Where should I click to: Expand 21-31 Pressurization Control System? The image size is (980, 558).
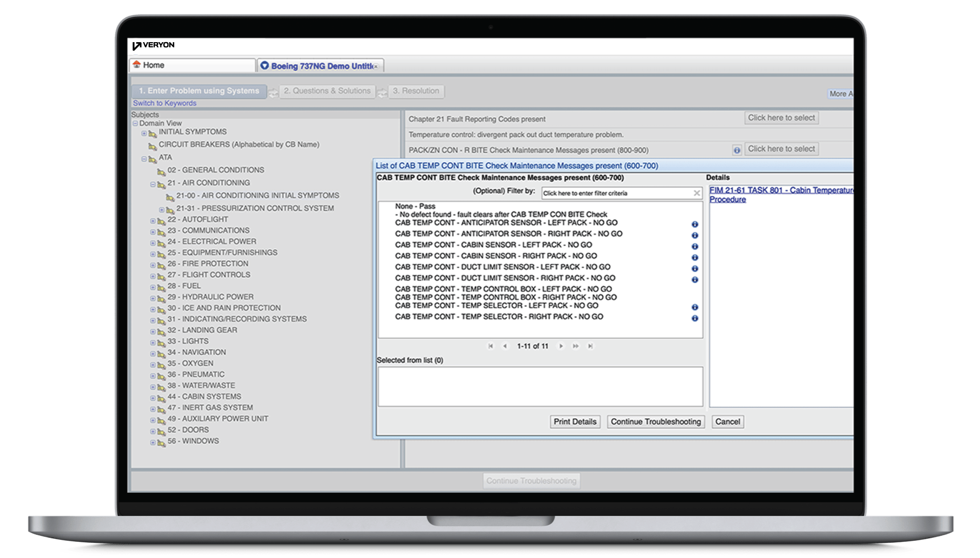click(x=162, y=210)
